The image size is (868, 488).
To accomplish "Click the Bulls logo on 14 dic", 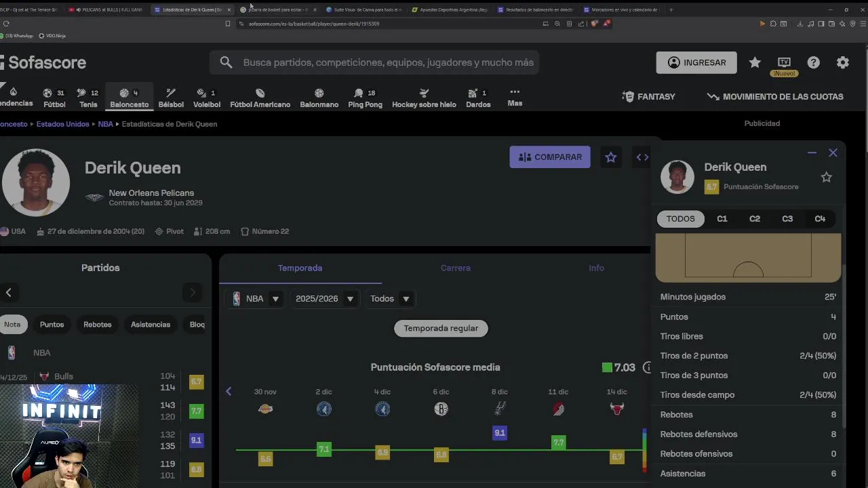I will (616, 409).
